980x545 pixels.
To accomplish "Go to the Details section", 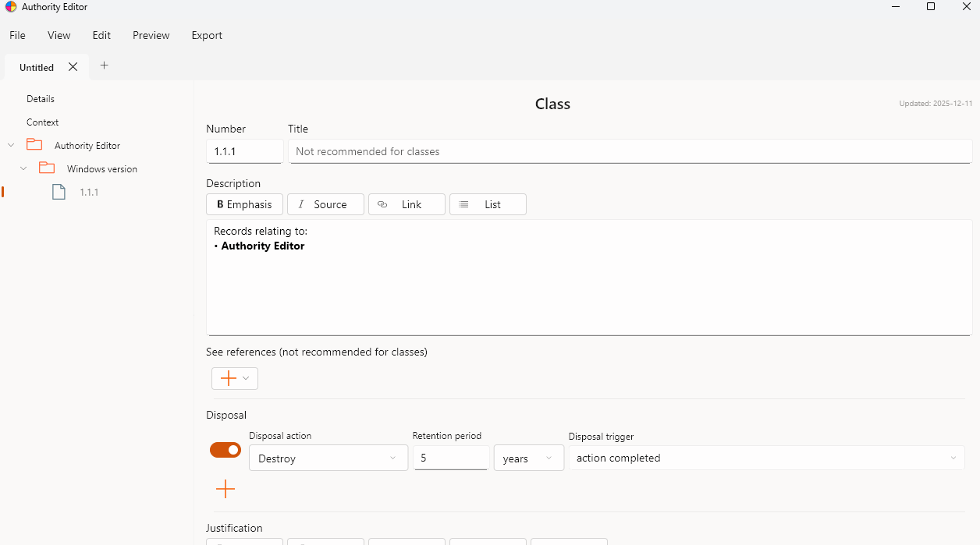I will 40,98.
